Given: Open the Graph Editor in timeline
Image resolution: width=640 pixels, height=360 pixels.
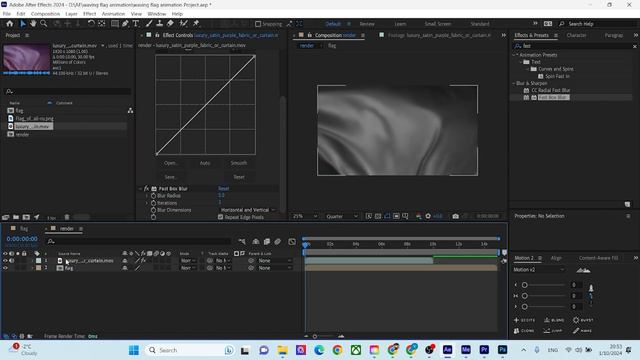Looking at the screenshot, I should coord(292,242).
